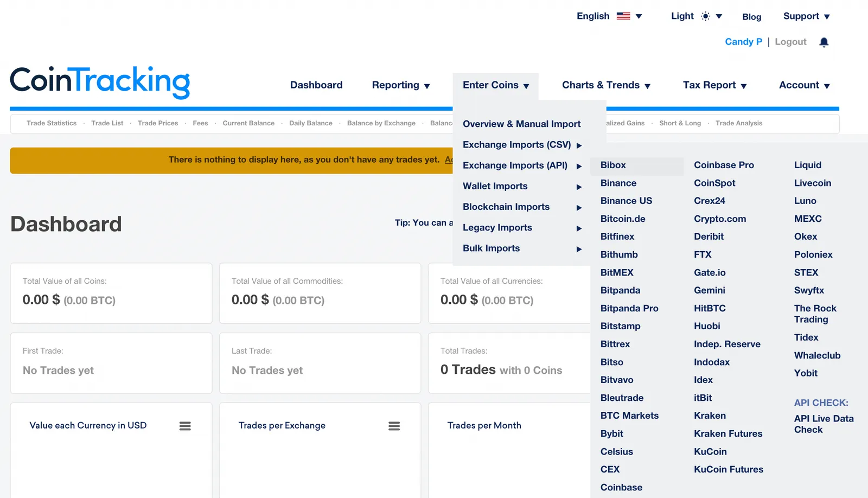Open Value each Currency chart hamburger menu

point(185,426)
